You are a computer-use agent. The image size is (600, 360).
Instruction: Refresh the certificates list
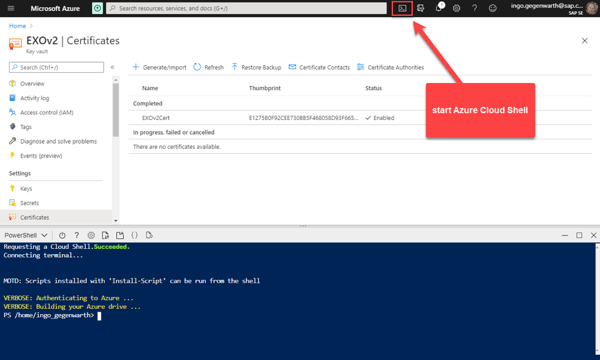[209, 67]
